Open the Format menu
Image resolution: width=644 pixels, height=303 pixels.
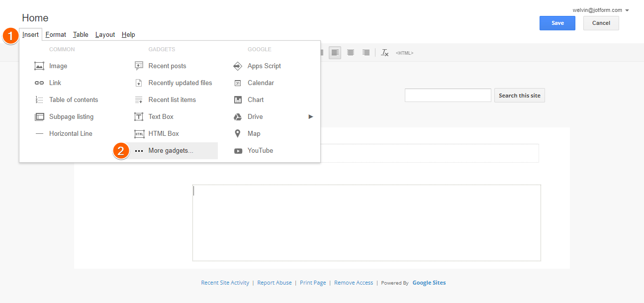click(x=56, y=34)
